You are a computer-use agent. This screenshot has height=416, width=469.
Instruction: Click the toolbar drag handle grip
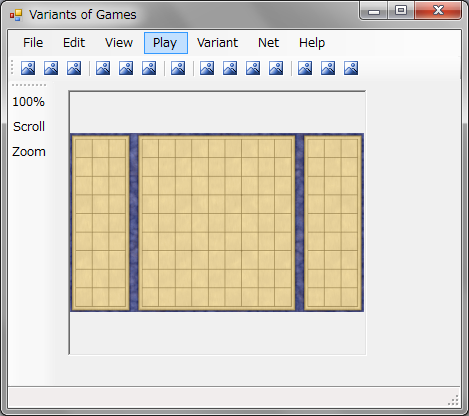point(12,67)
